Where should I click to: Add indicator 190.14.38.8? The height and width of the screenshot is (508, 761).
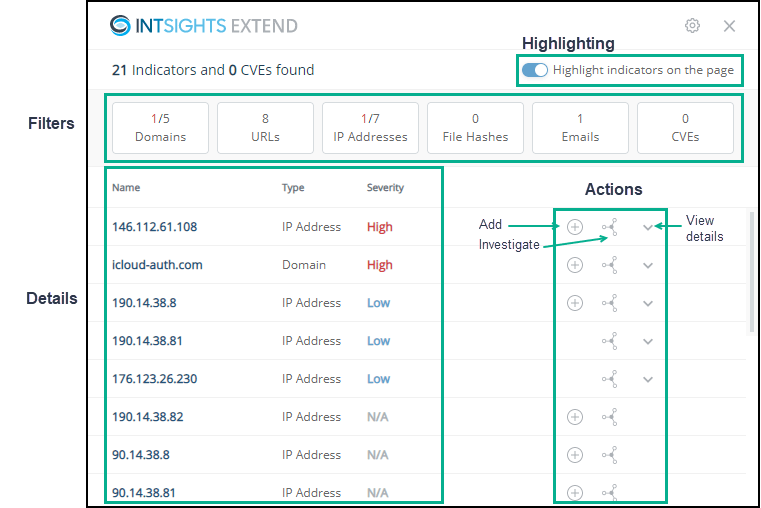tap(575, 303)
